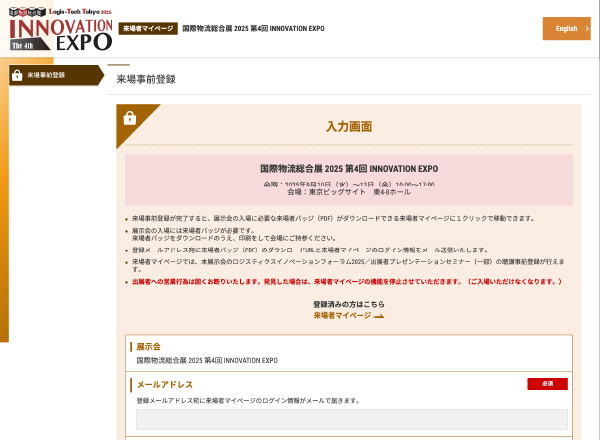
Task: Select 来場事前登録 in the sidebar menu
Action: pos(56,75)
